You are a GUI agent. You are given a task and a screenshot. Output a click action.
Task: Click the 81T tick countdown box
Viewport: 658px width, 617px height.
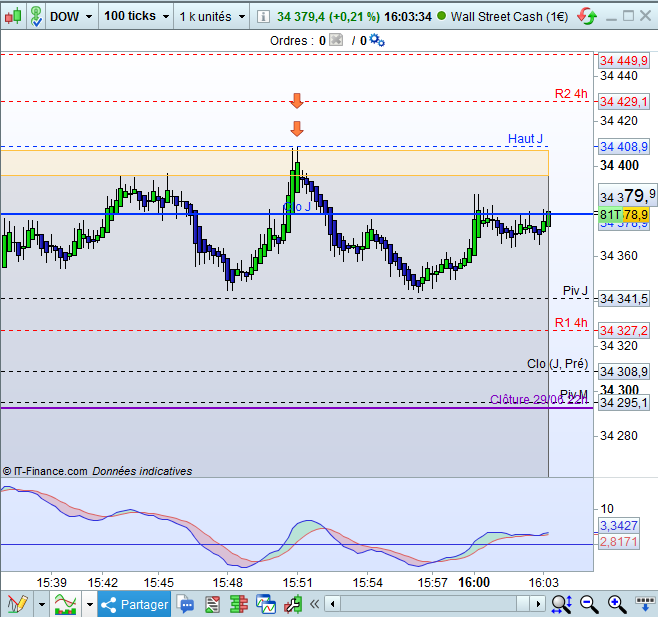click(x=610, y=214)
